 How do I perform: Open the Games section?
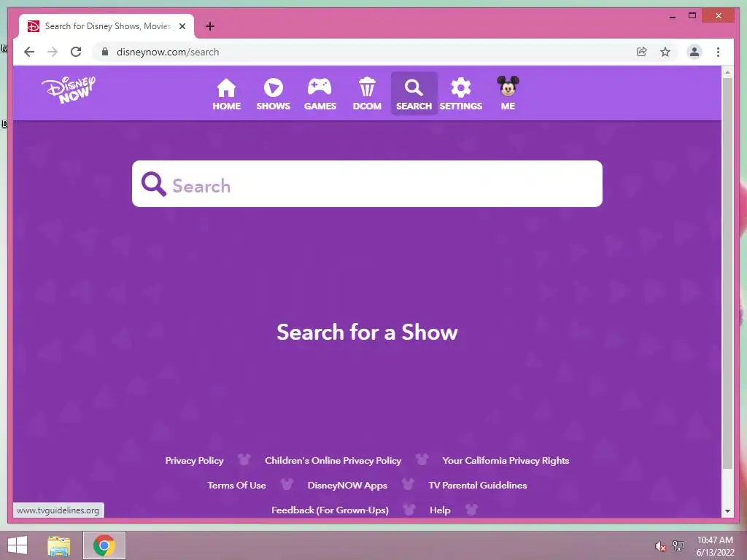click(x=320, y=94)
